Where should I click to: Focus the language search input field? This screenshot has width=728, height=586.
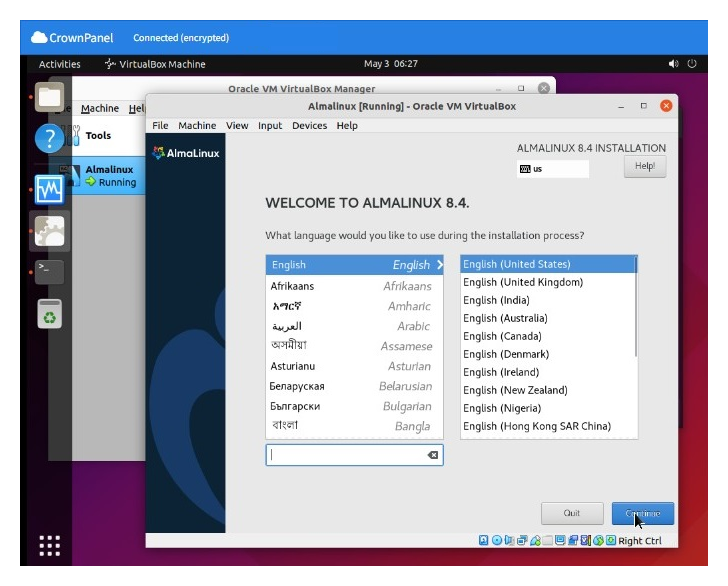(x=354, y=455)
